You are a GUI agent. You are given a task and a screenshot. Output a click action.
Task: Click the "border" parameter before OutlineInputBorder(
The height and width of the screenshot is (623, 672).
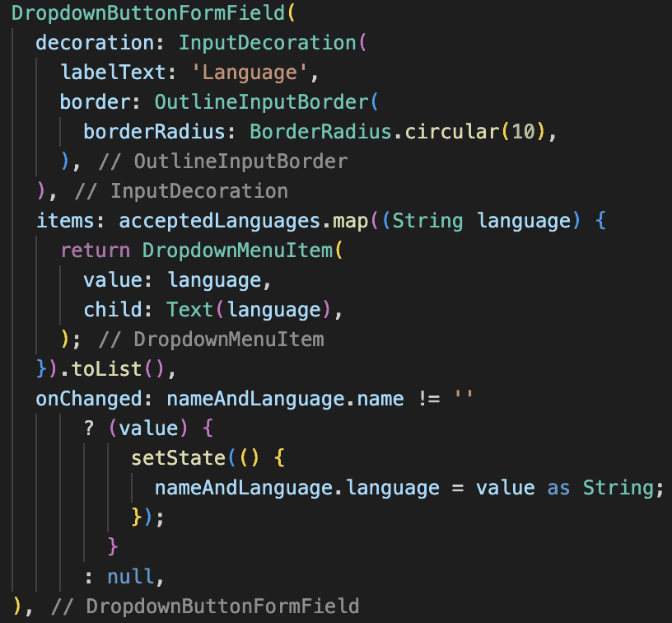pyautogui.click(x=96, y=101)
